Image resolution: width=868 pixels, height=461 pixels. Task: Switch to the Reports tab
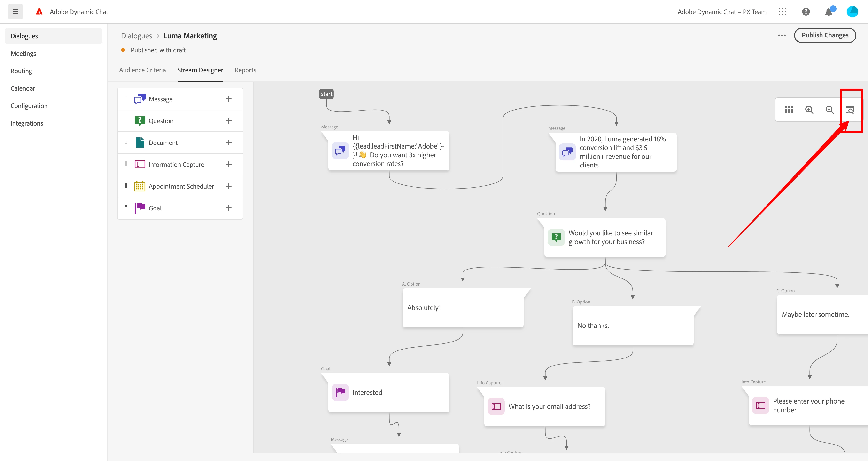245,70
